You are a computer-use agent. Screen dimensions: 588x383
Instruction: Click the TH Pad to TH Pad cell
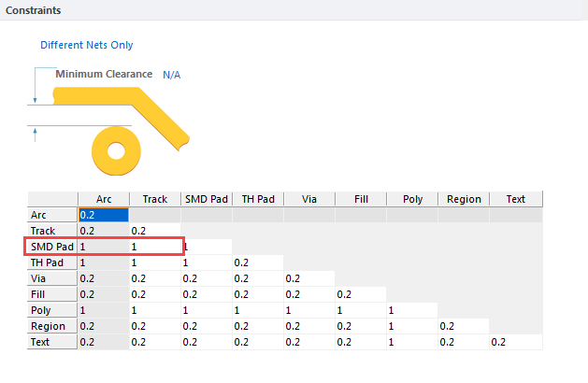[x=258, y=262]
